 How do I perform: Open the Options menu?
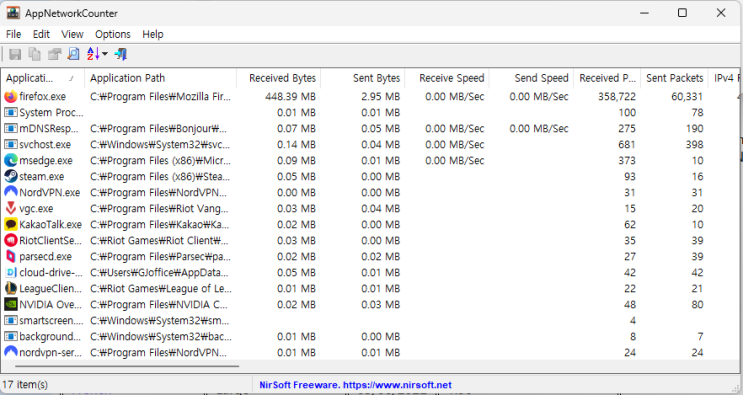tap(113, 34)
